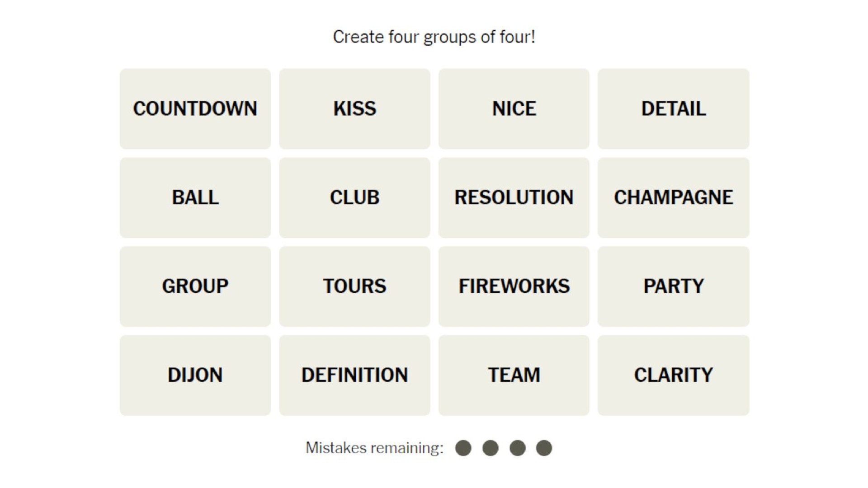Click the first mistakes remaining dot
868x488 pixels.
pyautogui.click(x=463, y=448)
